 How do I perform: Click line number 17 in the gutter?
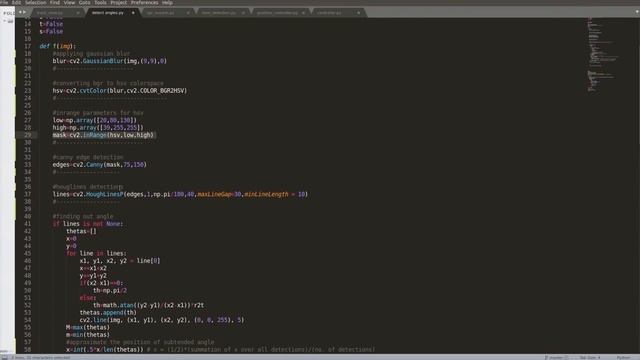tap(27, 46)
